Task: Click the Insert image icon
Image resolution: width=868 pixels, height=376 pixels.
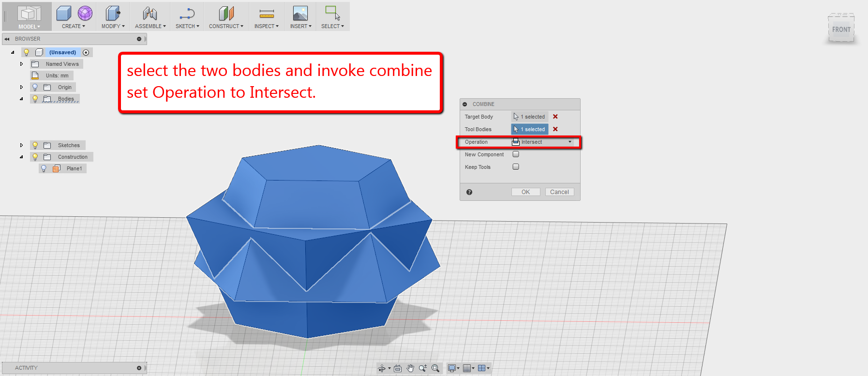Action: [x=300, y=14]
